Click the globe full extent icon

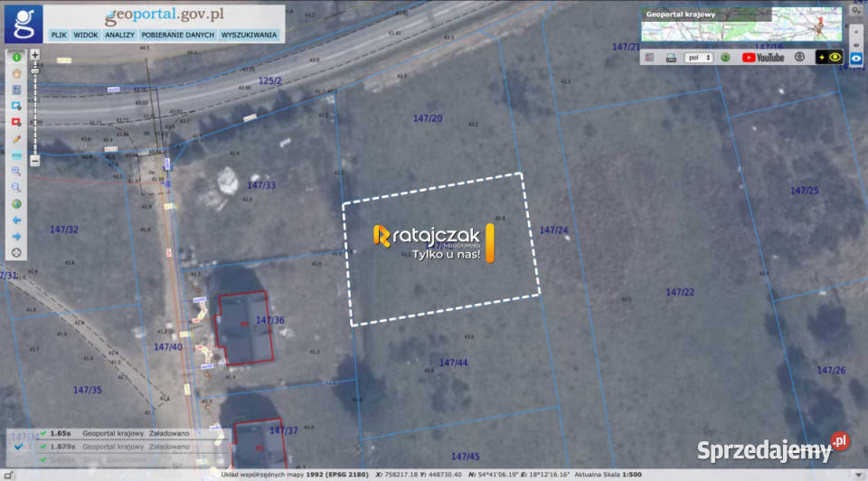point(16,204)
